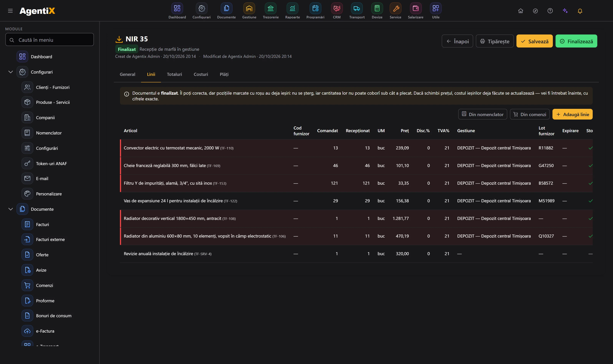613x364 pixels.
Task: Open the Service wrench icon
Action: click(396, 8)
